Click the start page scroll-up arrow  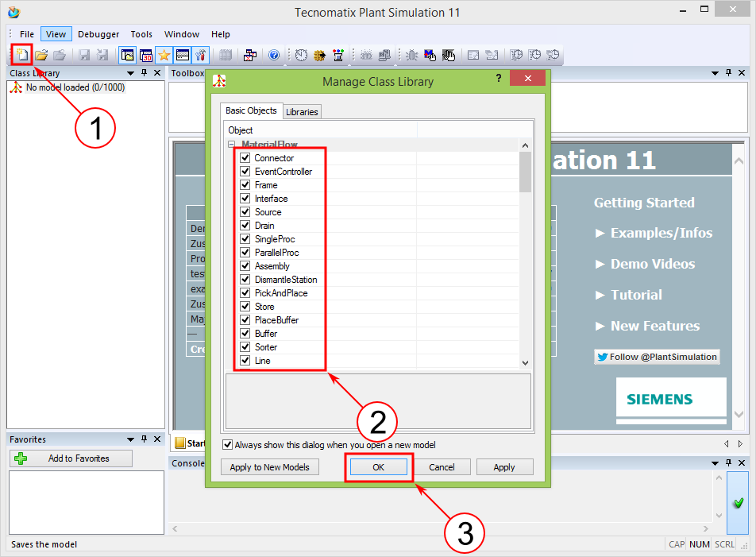[x=739, y=161]
